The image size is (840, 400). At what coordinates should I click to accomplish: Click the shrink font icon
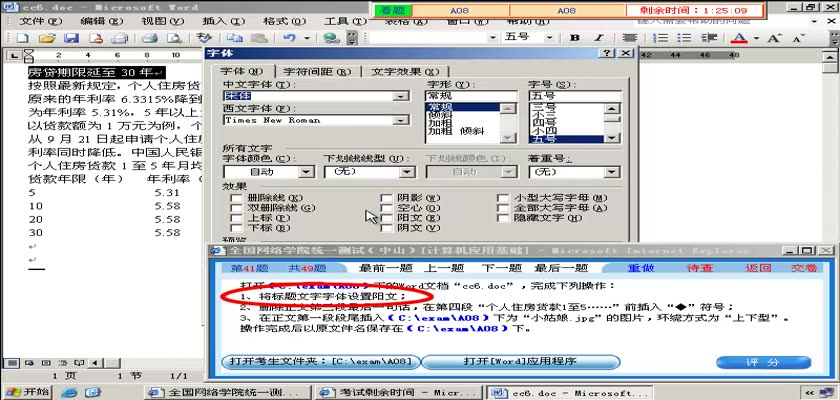[799, 38]
